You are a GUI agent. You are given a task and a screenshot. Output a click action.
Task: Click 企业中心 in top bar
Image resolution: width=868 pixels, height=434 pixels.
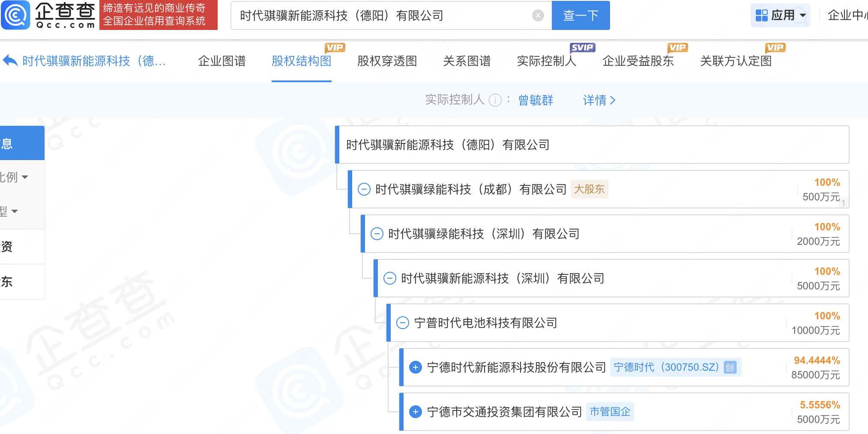847,15
